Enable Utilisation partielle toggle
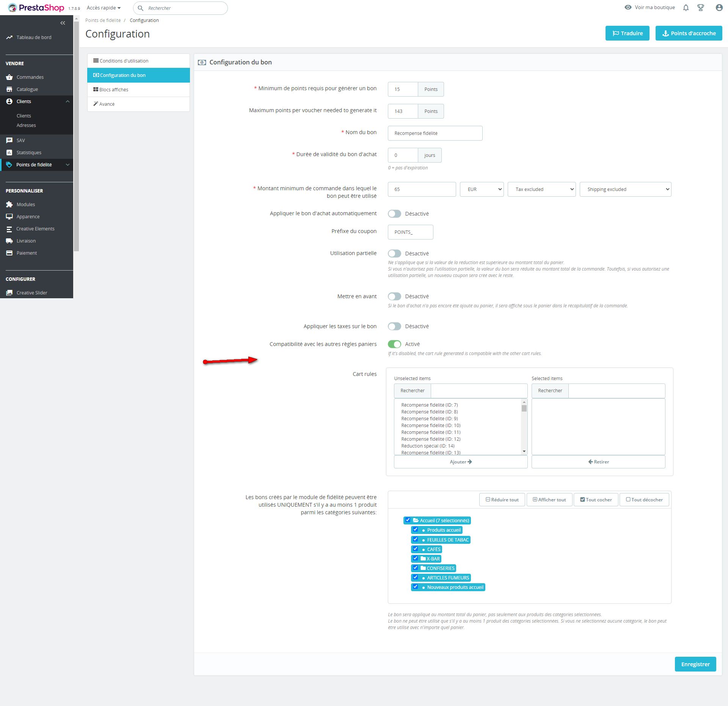Image resolution: width=728 pixels, height=706 pixels. [394, 254]
